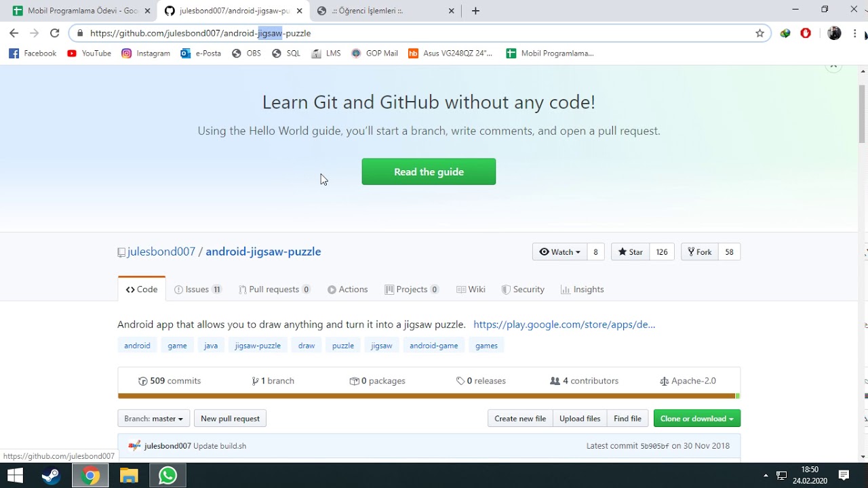The image size is (868, 488).
Task: View Apache-2.0 license
Action: 688,381
